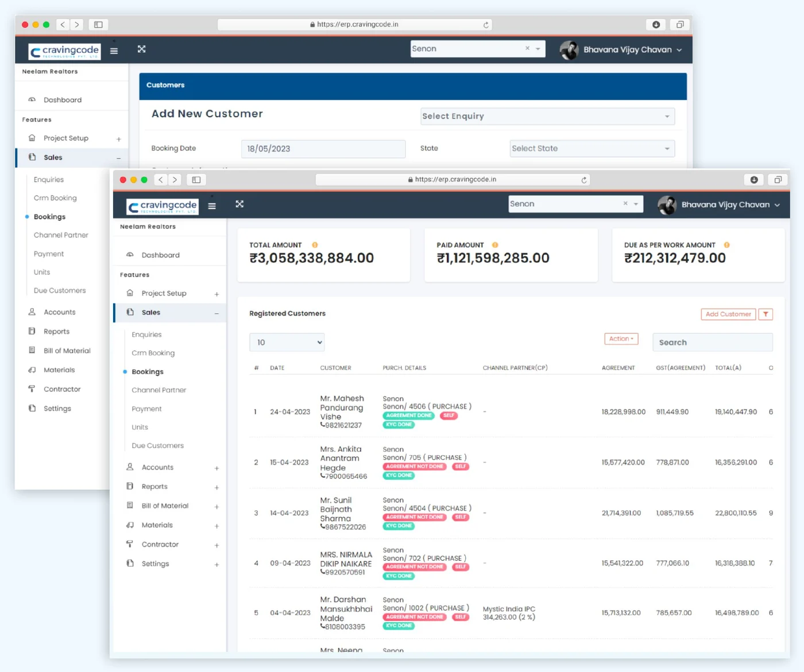The height and width of the screenshot is (672, 804).
Task: Click the Add Customer button
Action: (x=728, y=314)
